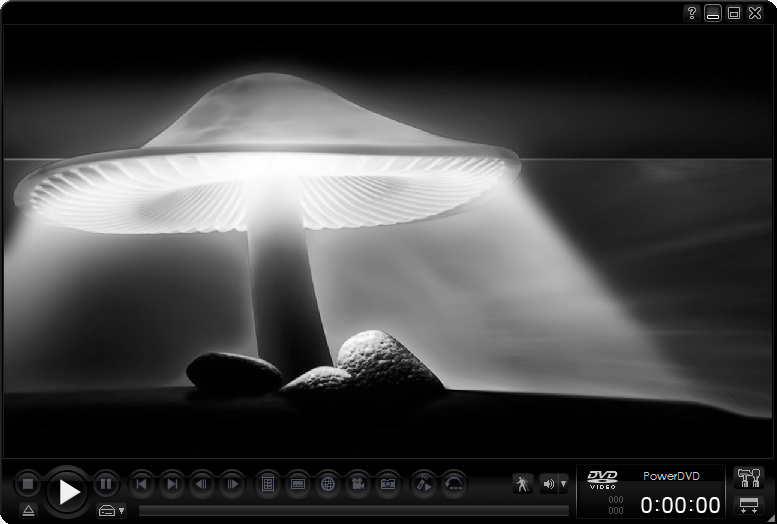
Task: Open the Help question mark button
Action: (691, 13)
